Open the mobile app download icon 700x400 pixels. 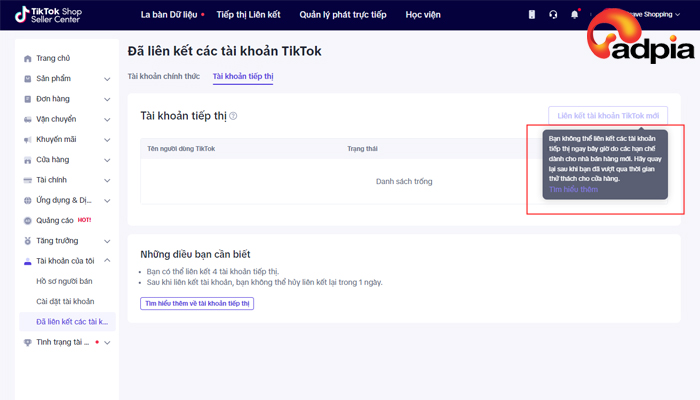click(x=532, y=15)
